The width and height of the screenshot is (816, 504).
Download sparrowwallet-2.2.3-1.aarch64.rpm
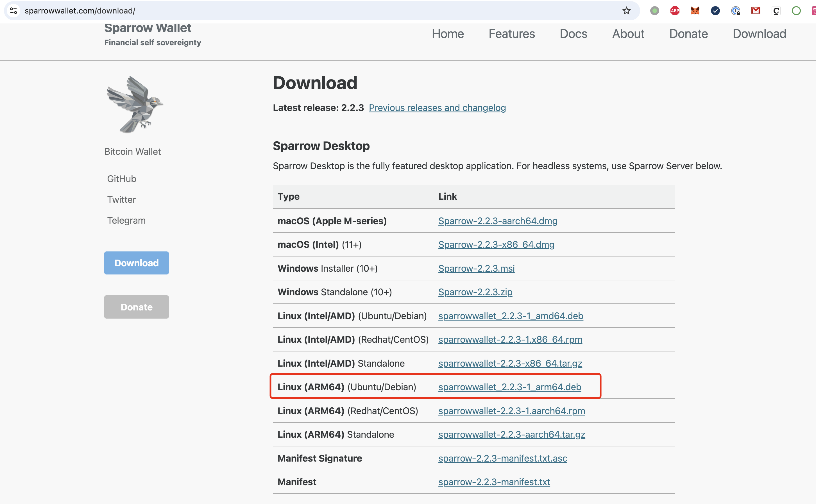point(512,411)
